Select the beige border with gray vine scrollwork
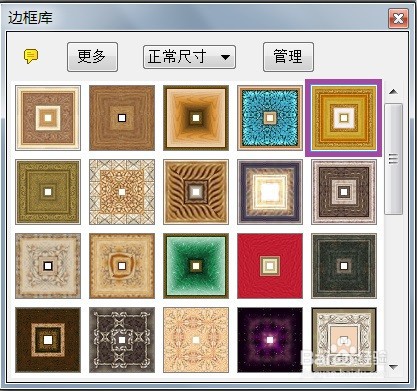The height and width of the screenshot is (391, 417). 48,266
